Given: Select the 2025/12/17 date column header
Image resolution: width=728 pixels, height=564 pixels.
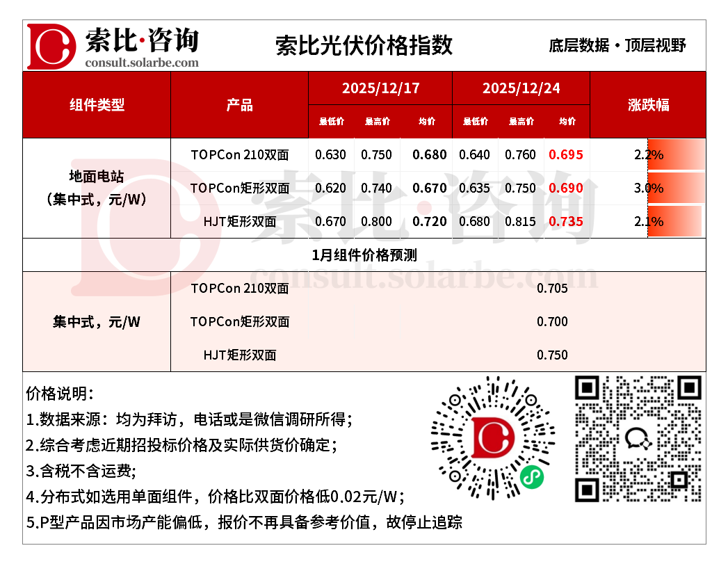Looking at the screenshot, I should pyautogui.click(x=380, y=88).
